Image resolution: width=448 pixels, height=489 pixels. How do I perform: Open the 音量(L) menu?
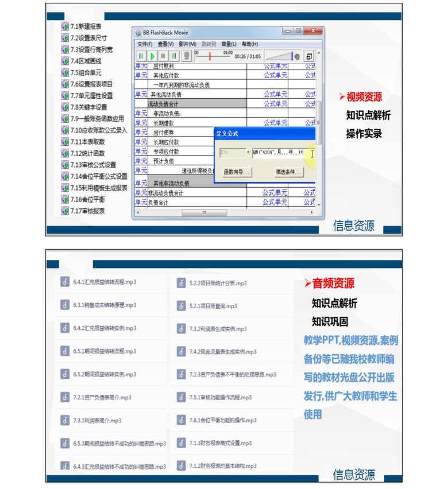[229, 44]
